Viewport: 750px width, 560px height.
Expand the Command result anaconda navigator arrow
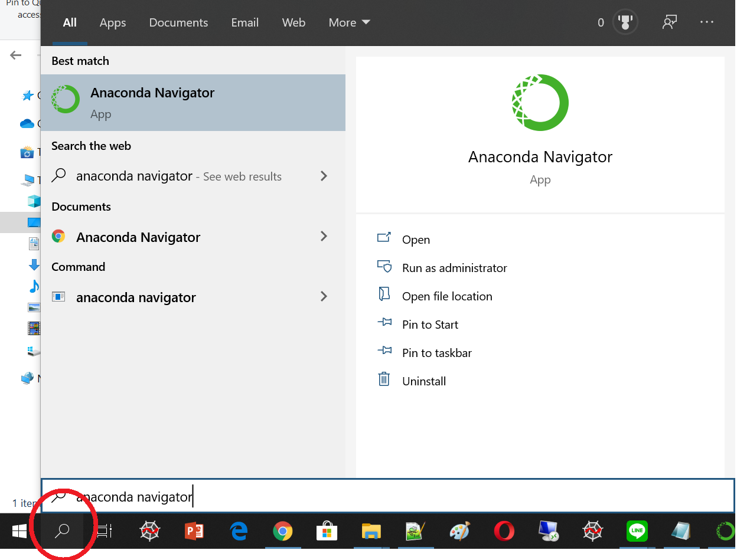(x=324, y=296)
